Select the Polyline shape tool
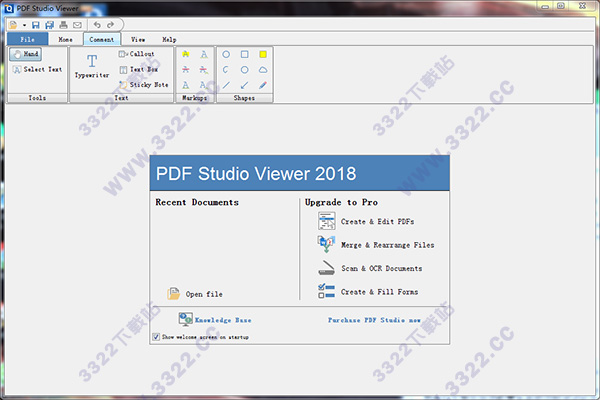Image resolution: width=600 pixels, height=400 pixels. (x=226, y=70)
